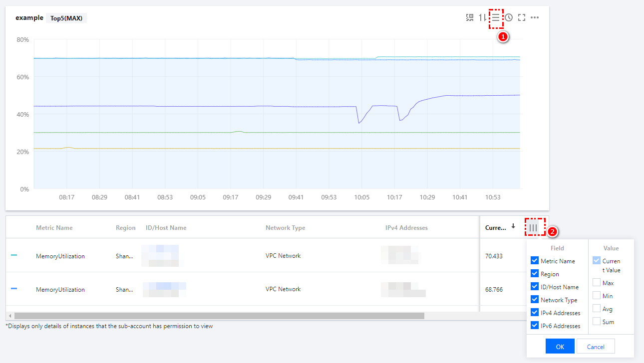Click the horizontal scrollbar of the table
Image resolution: width=644 pixels, height=363 pixels.
tap(219, 316)
